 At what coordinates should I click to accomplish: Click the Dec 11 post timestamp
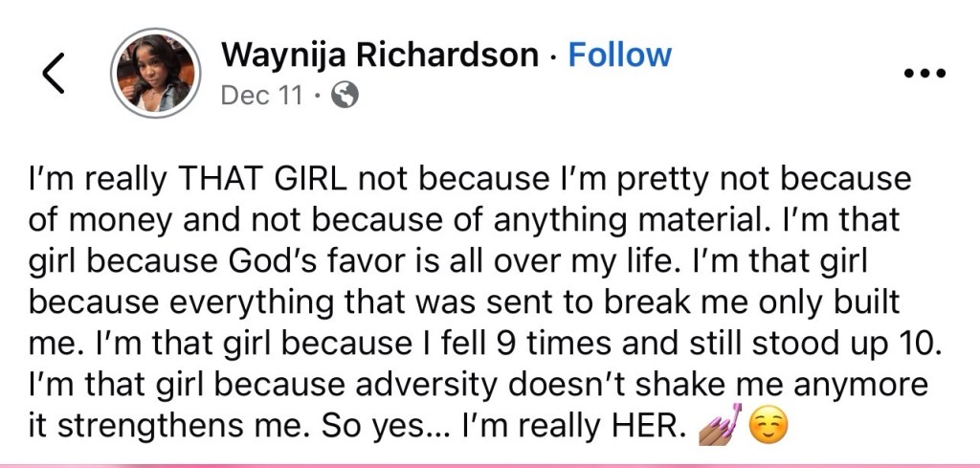(x=261, y=96)
